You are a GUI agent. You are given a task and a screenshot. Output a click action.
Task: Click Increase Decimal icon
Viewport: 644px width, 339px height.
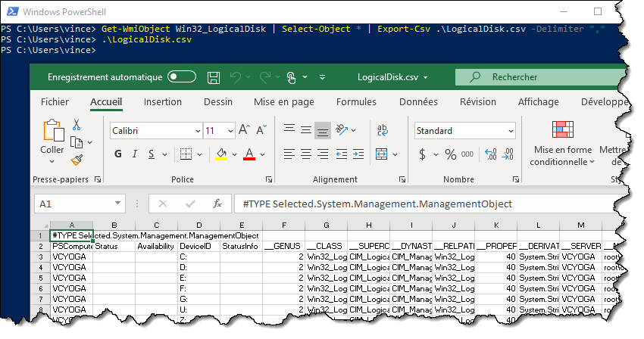pyautogui.click(x=491, y=154)
